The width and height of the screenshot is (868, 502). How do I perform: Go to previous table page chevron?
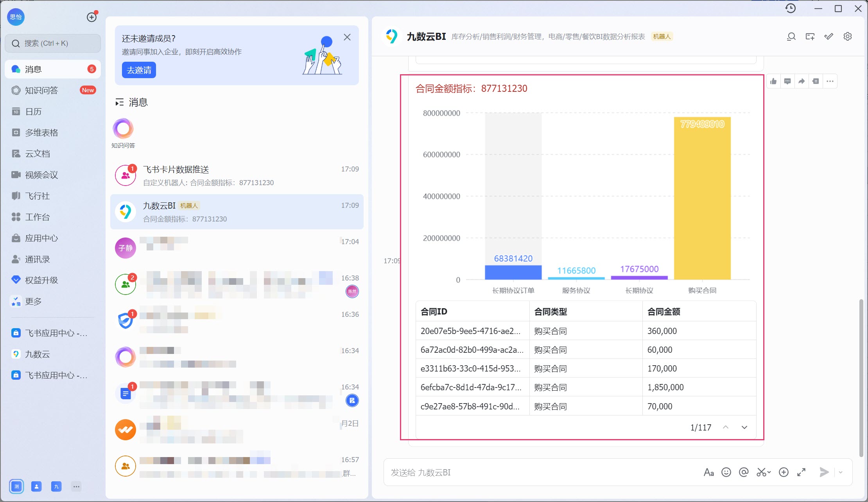(x=726, y=427)
